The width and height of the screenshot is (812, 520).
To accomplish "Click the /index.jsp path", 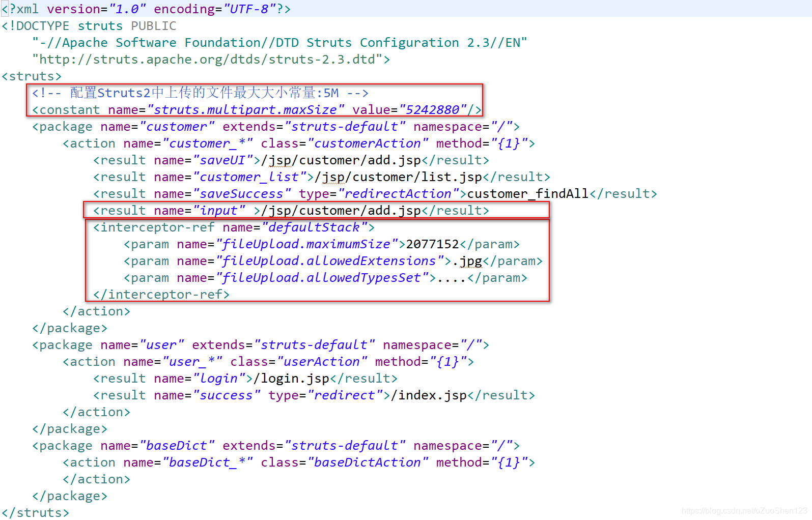I will point(429,395).
